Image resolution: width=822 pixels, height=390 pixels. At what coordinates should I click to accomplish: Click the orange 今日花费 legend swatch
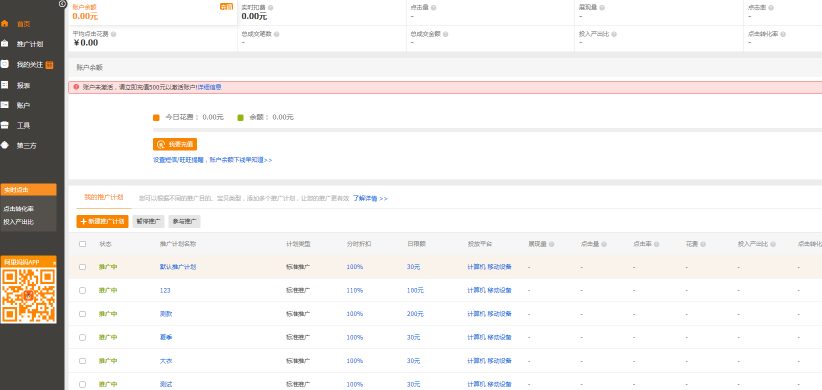[x=156, y=117]
